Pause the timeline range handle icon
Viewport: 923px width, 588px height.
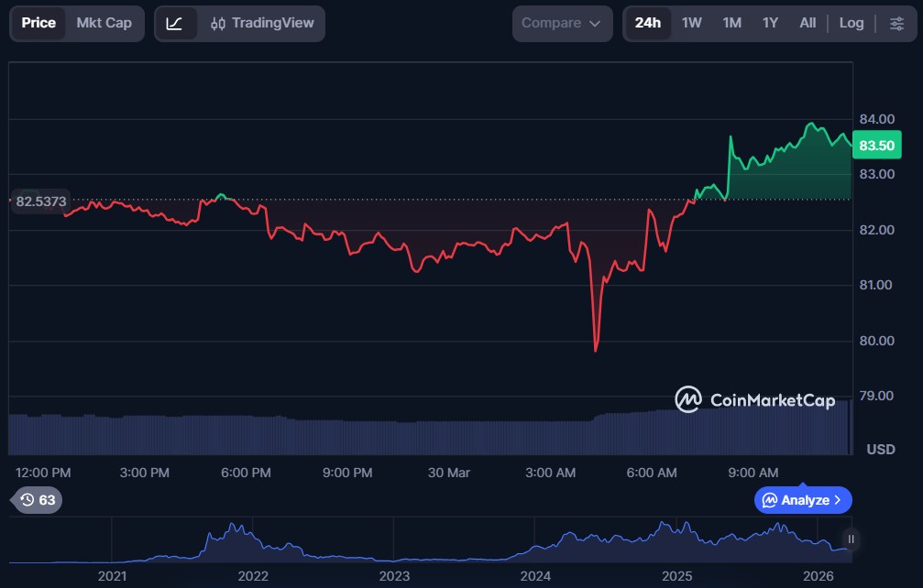(851, 539)
